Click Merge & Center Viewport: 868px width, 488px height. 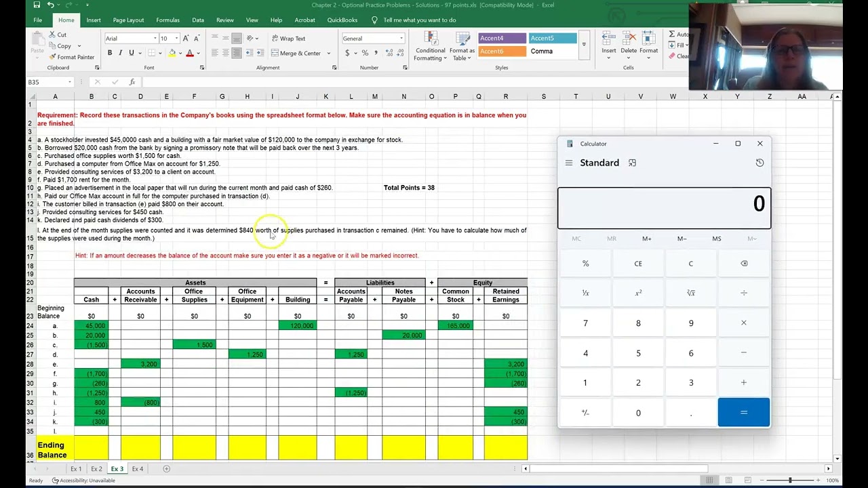(x=297, y=53)
